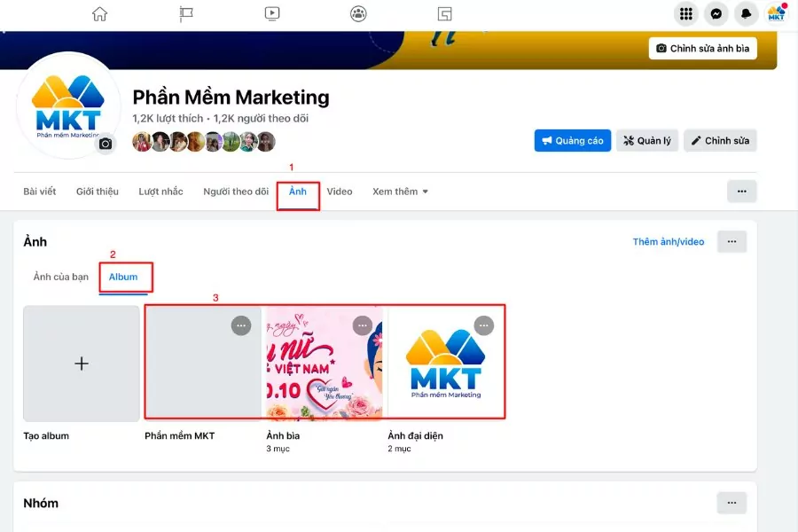This screenshot has height=532, width=798.
Task: Open the Watch video icon
Action: click(x=272, y=14)
